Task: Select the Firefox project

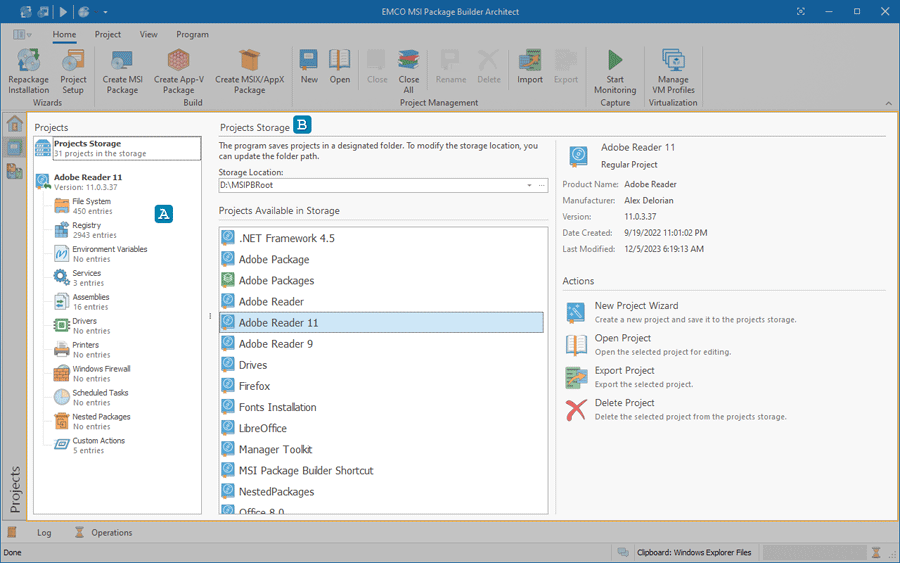Action: [381, 386]
